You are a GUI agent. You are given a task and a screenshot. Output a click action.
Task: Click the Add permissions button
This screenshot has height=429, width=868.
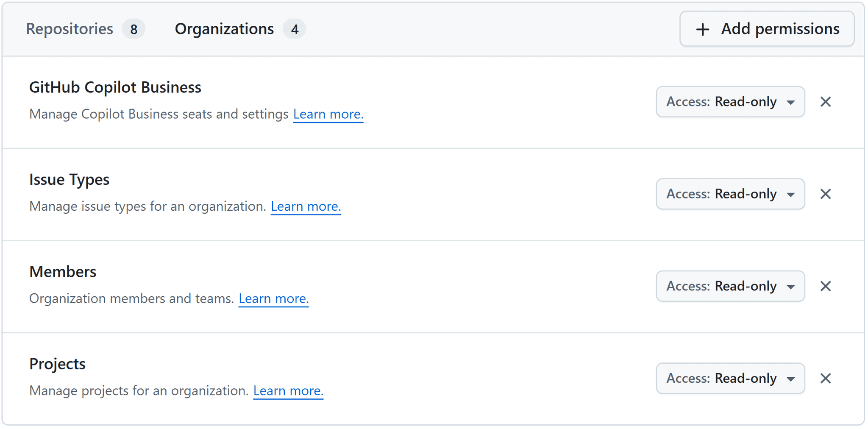pos(767,29)
